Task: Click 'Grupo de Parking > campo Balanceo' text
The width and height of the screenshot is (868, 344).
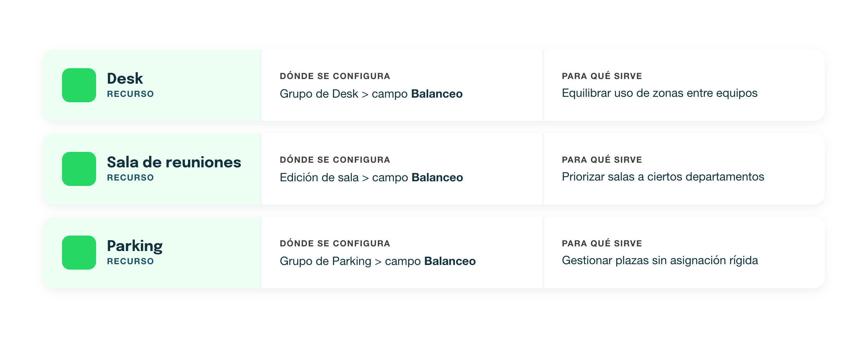Action: coord(378,261)
